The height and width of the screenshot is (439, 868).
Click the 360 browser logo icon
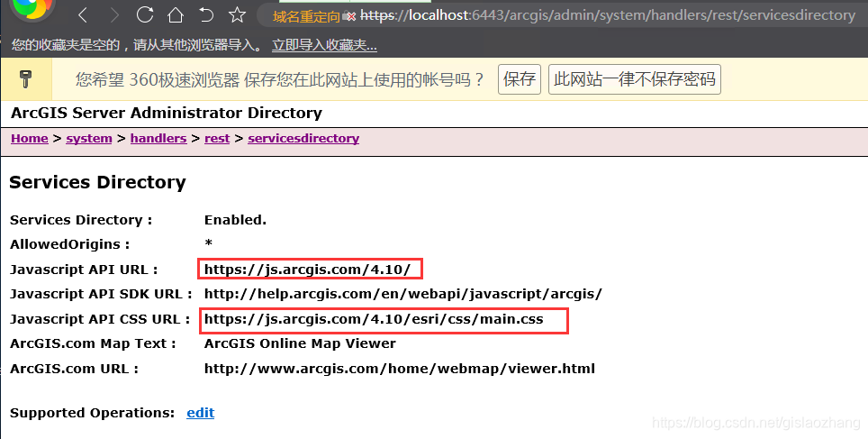tap(33, 8)
